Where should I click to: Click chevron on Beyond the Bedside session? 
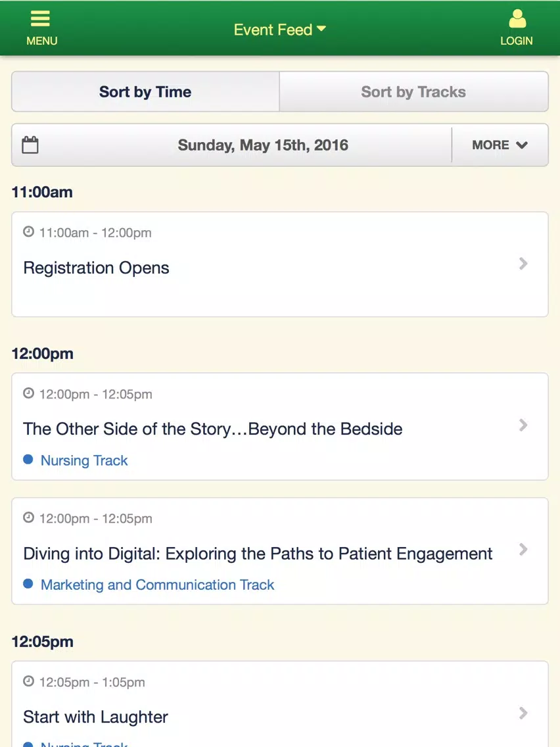tap(523, 425)
